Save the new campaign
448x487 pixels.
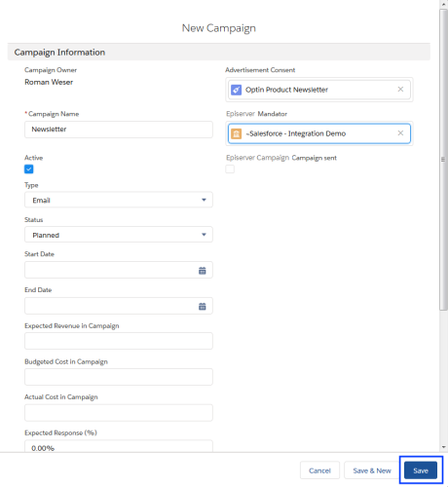click(x=421, y=470)
